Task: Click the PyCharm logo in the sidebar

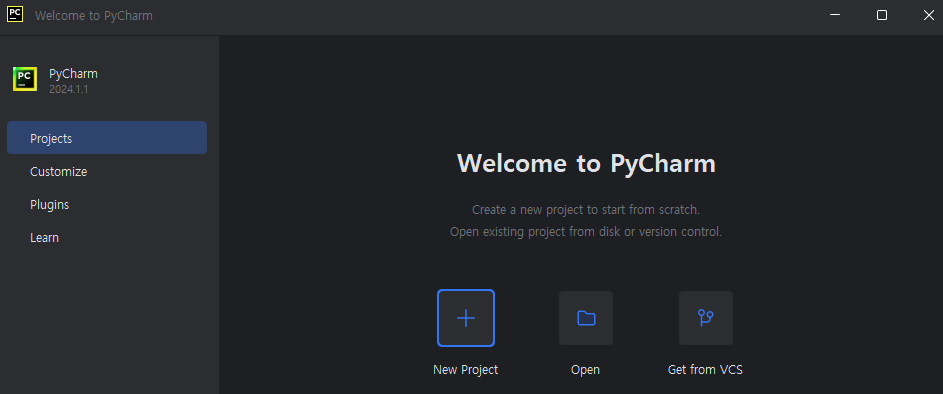Action: click(25, 79)
